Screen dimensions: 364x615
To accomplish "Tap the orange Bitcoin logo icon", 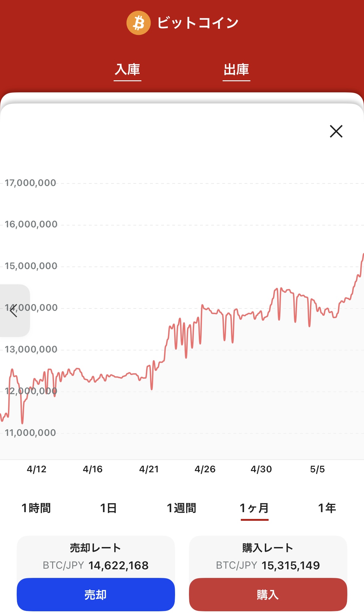I will (138, 23).
